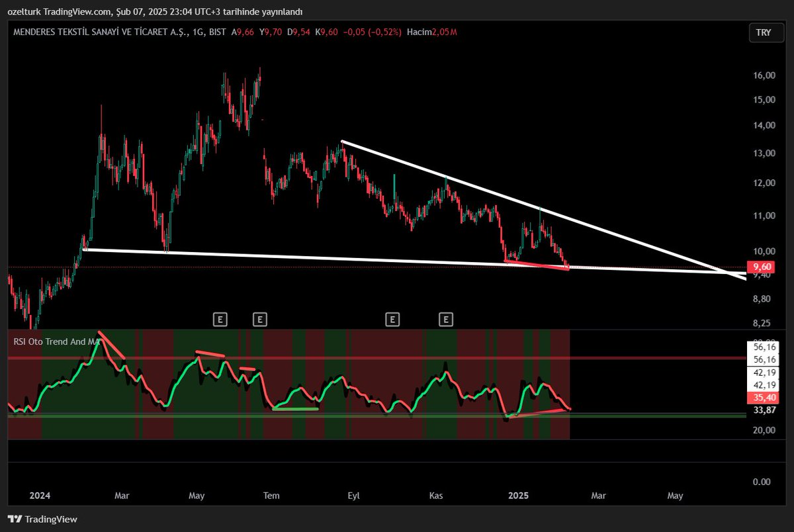This screenshot has width=794, height=532.
Task: Click the 16,00 price axis label
Action: click(764, 76)
